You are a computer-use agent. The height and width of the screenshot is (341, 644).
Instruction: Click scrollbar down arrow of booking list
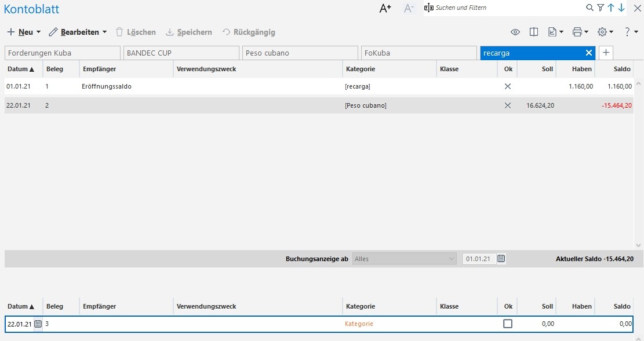(638, 245)
